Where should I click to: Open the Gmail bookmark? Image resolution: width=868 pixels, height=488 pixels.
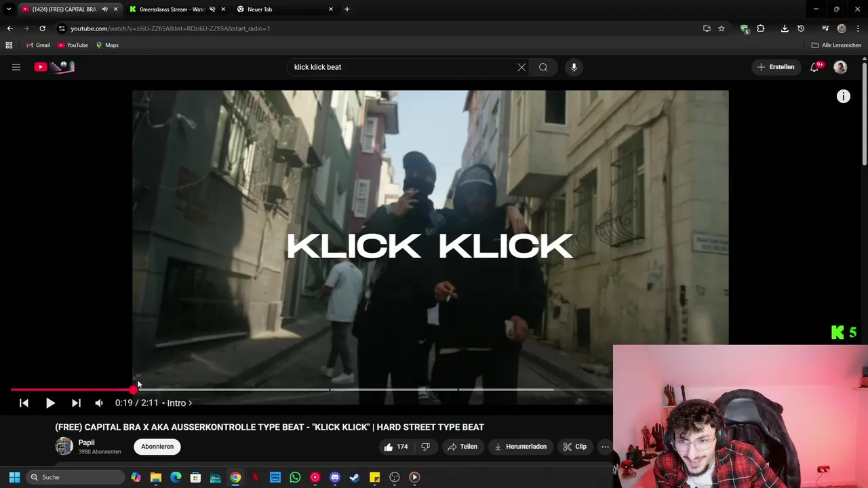pos(38,45)
